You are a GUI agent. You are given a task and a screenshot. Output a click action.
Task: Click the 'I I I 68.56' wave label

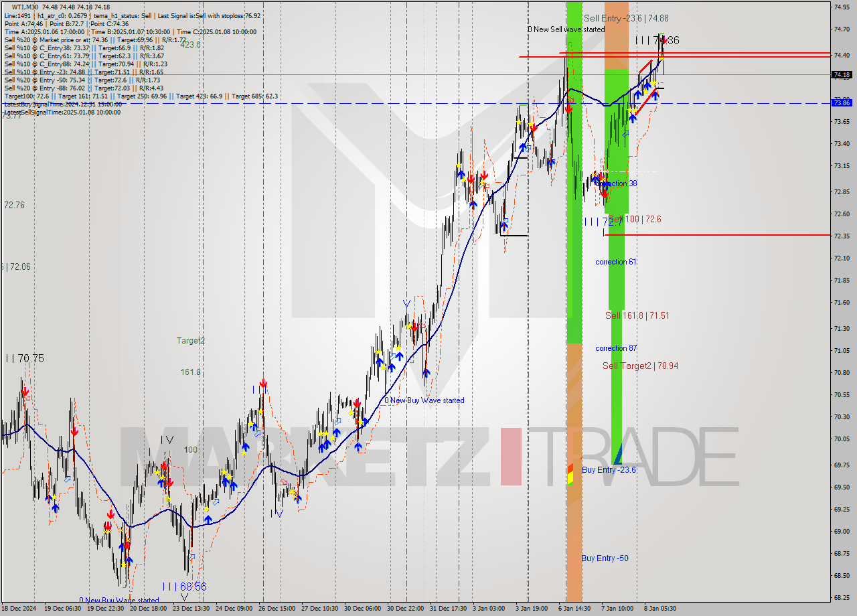click(183, 586)
